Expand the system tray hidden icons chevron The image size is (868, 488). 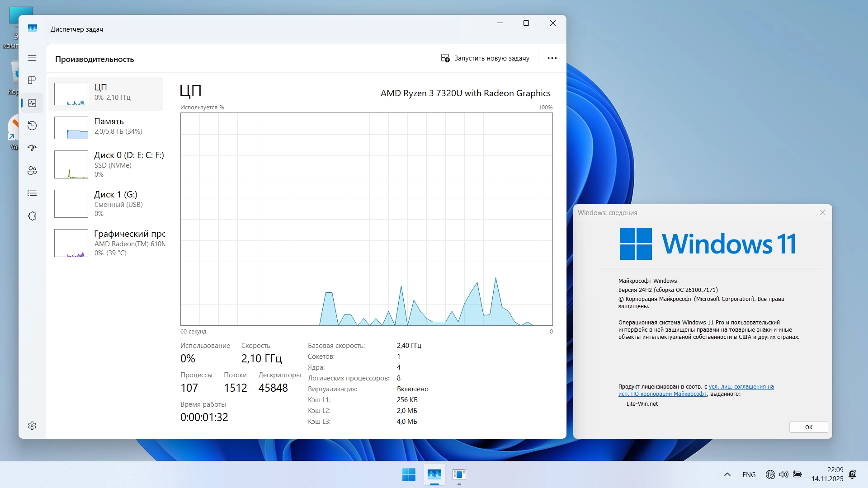click(727, 474)
